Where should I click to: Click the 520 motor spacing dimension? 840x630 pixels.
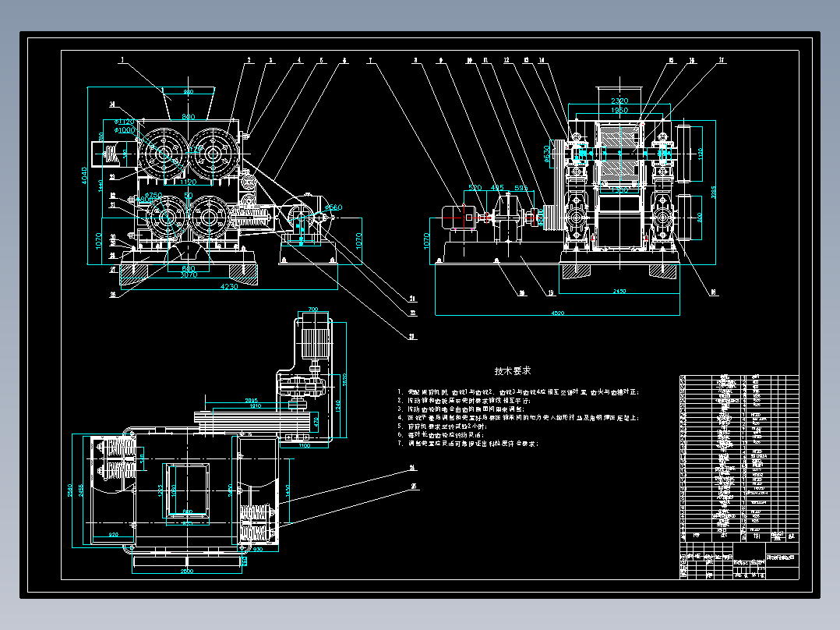click(x=475, y=188)
